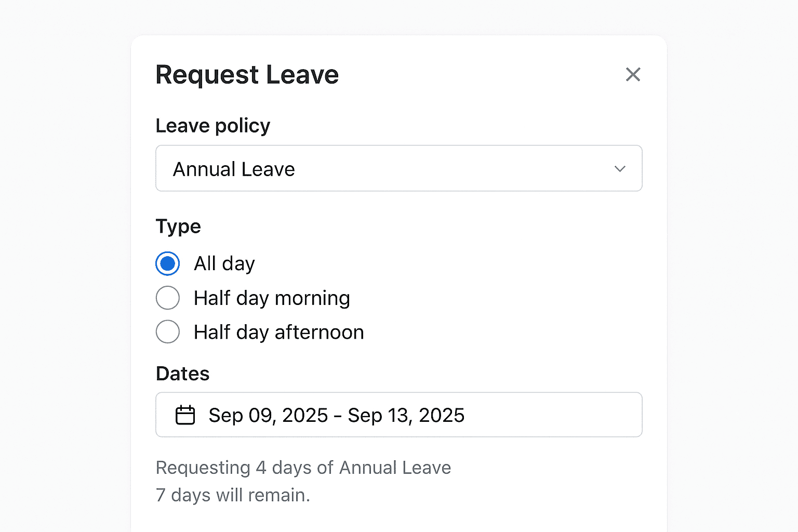Click the calendar icon in the Dates field

(184, 415)
